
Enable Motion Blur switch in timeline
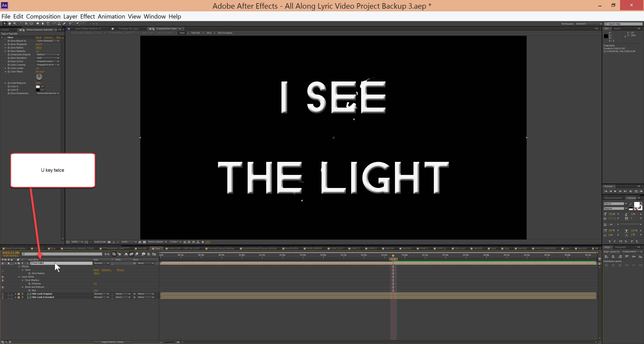(136, 254)
